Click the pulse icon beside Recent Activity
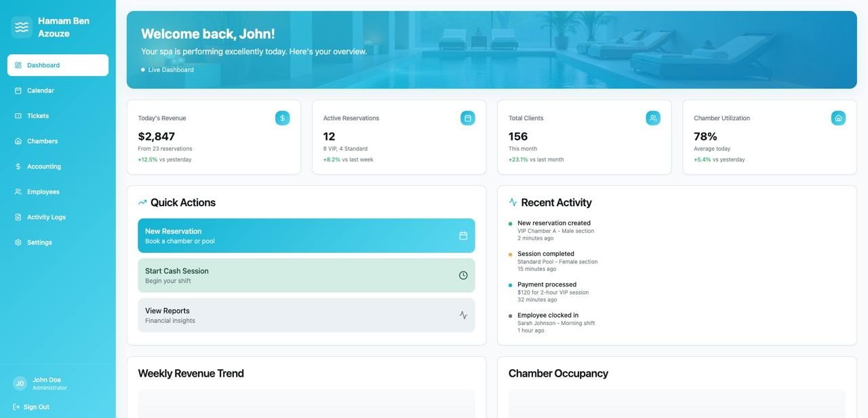 [x=513, y=202]
